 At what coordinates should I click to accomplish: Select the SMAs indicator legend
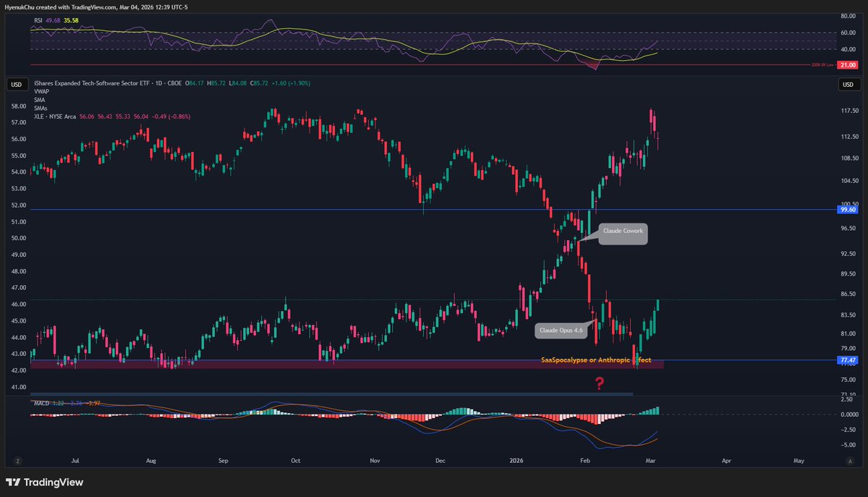coord(41,108)
